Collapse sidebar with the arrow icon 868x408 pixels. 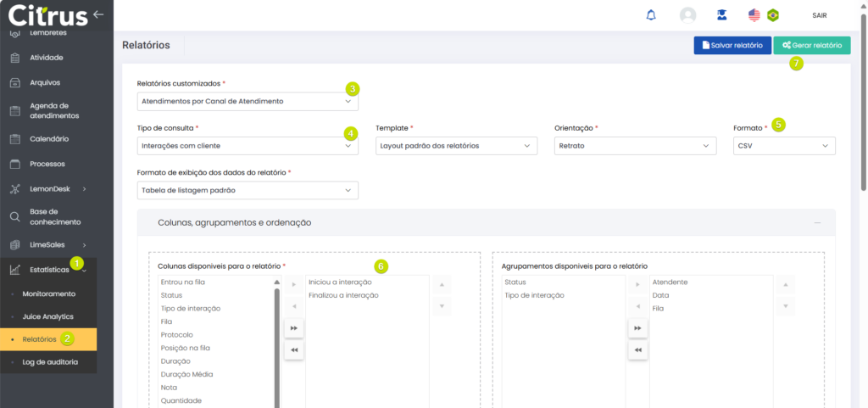tap(99, 14)
